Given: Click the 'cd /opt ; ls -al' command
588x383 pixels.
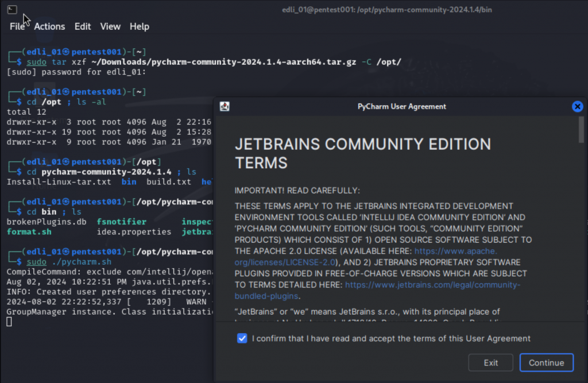Looking at the screenshot, I should [67, 102].
